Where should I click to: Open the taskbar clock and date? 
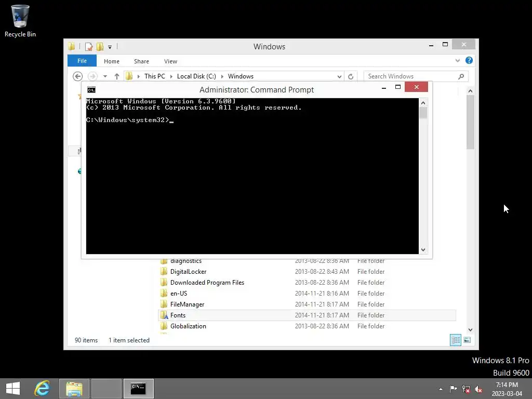point(507,389)
